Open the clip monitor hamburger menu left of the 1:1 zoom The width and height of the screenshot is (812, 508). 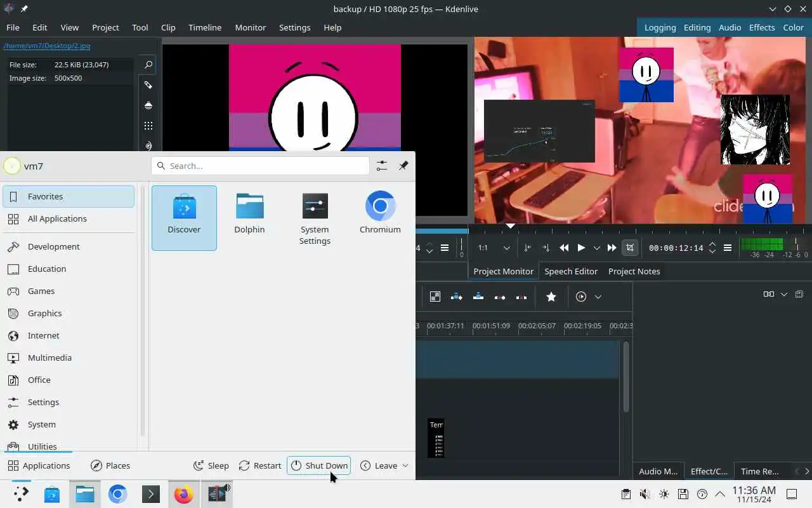pyautogui.click(x=445, y=248)
